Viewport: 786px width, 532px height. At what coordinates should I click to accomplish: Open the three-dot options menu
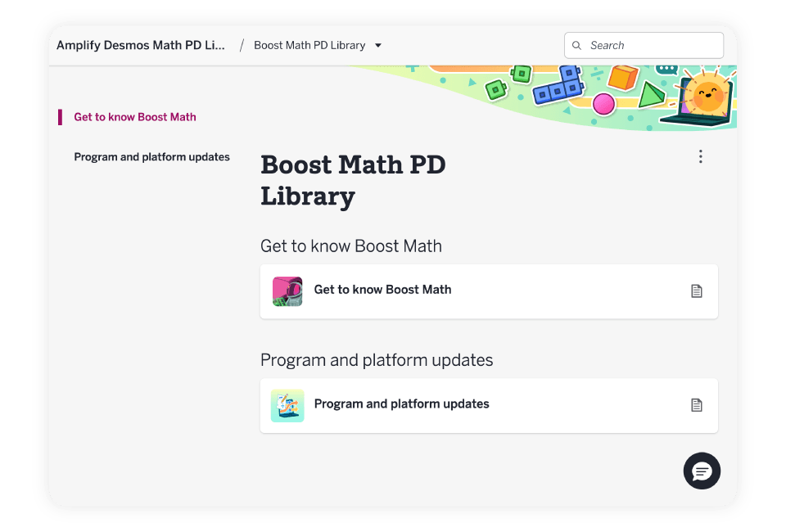(x=700, y=156)
